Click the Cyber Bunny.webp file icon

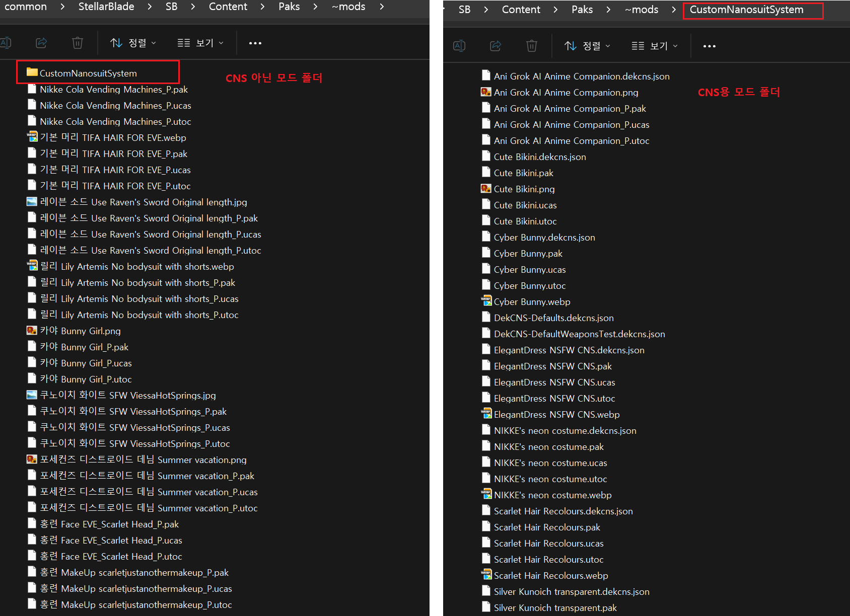click(486, 301)
